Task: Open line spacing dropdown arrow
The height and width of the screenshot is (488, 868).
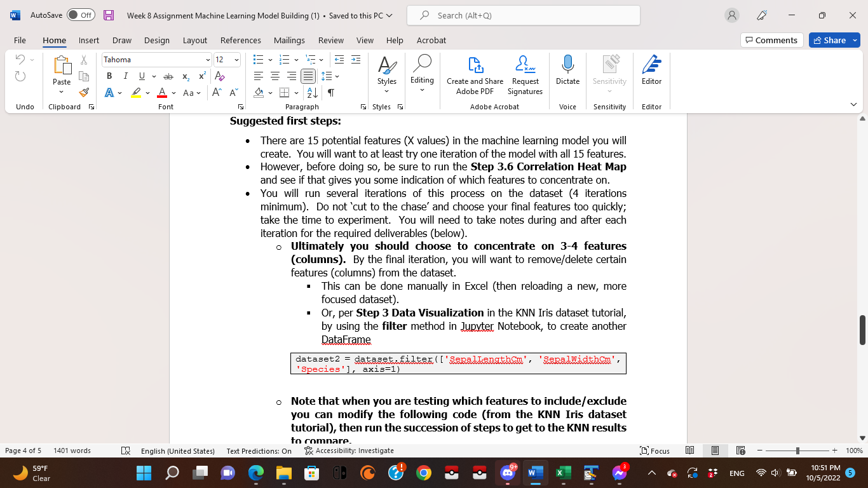Action: coord(337,76)
